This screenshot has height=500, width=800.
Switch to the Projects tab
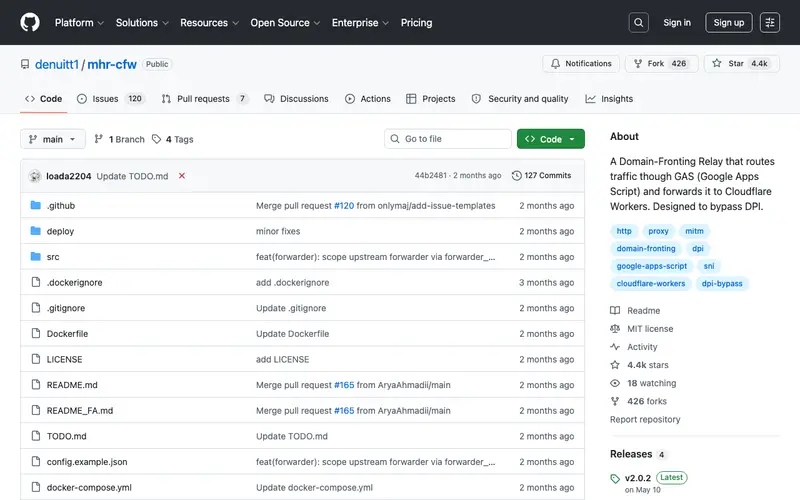point(431,98)
